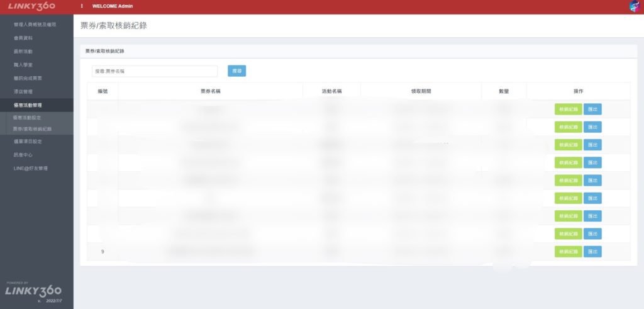The image size is (644, 309).
Task: Export row number 9 with 匯出 button
Action: (592, 252)
